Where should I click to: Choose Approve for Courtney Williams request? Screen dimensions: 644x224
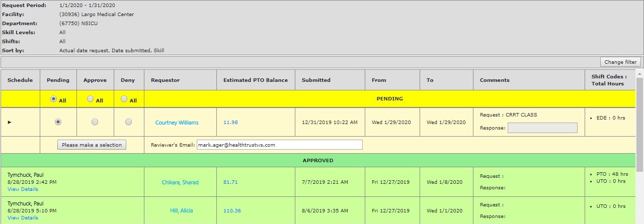pyautogui.click(x=95, y=122)
